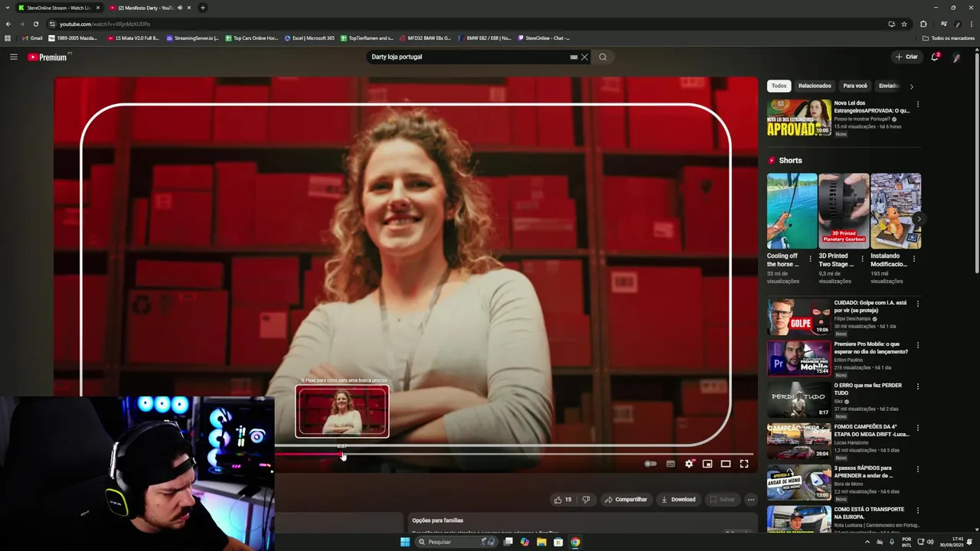The height and width of the screenshot is (551, 980).
Task: Open options for O ERRO video
Action: [917, 386]
